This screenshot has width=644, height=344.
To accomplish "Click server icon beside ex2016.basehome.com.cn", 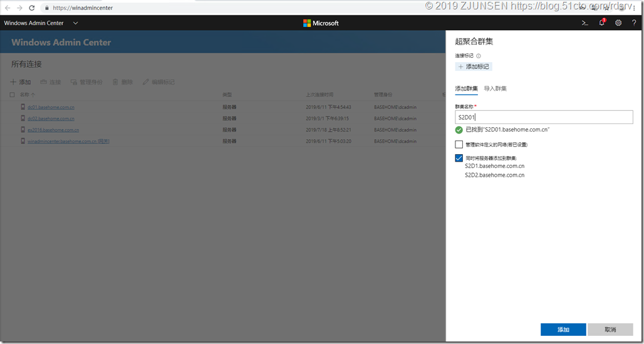I will coord(23,130).
